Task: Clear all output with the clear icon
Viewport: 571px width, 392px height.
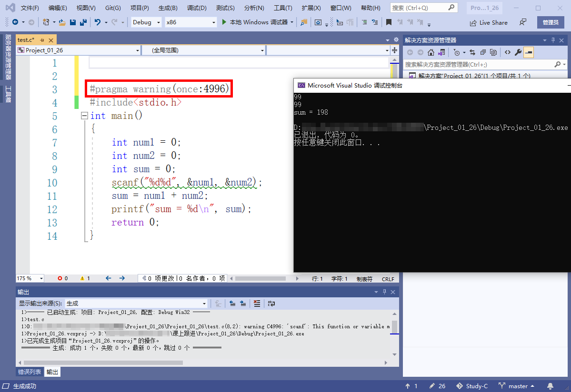Action: [257, 304]
